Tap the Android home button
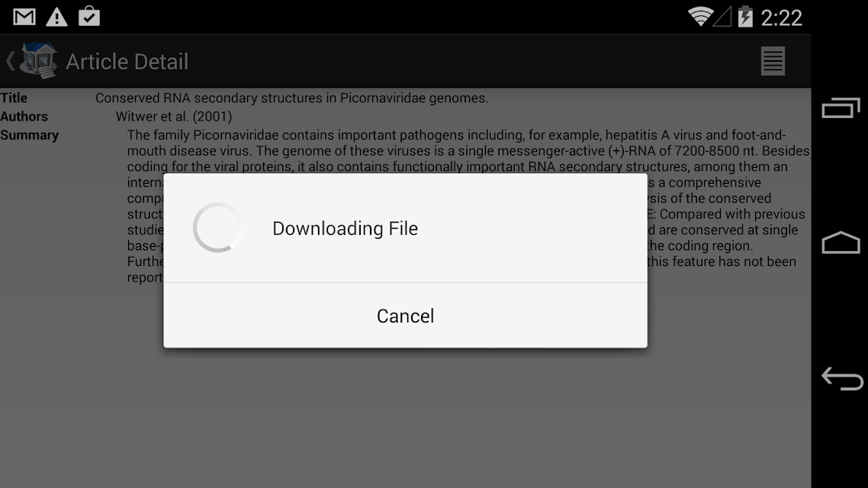Screen dimensions: 868x488 tap(841, 242)
